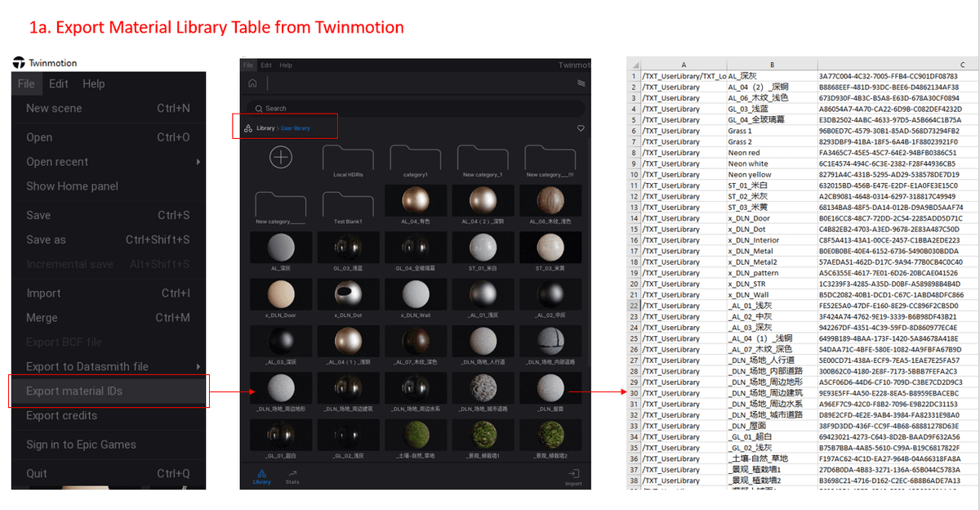Click the "x_DLN_STR" cell in the spreadsheet
Screen dimensions: 980x510
(772, 284)
